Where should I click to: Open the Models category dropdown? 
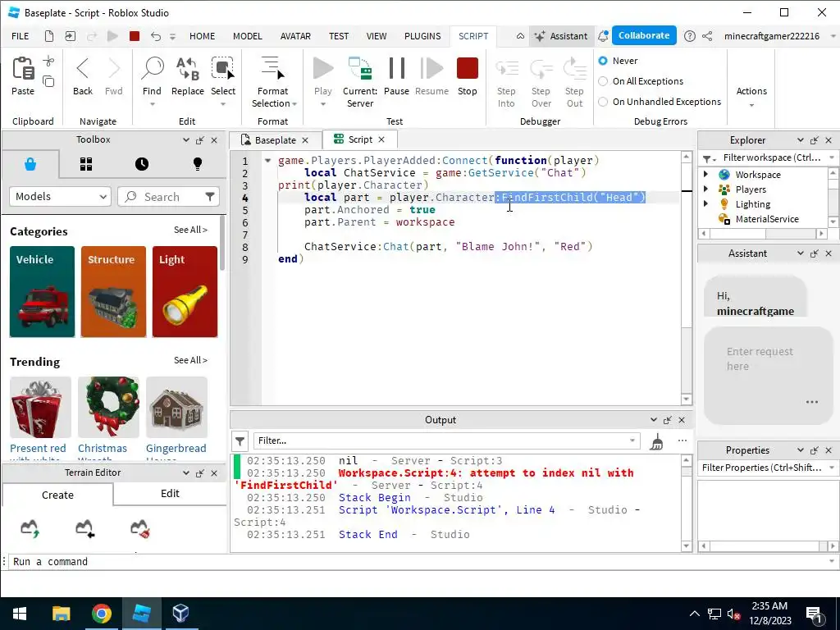click(60, 197)
